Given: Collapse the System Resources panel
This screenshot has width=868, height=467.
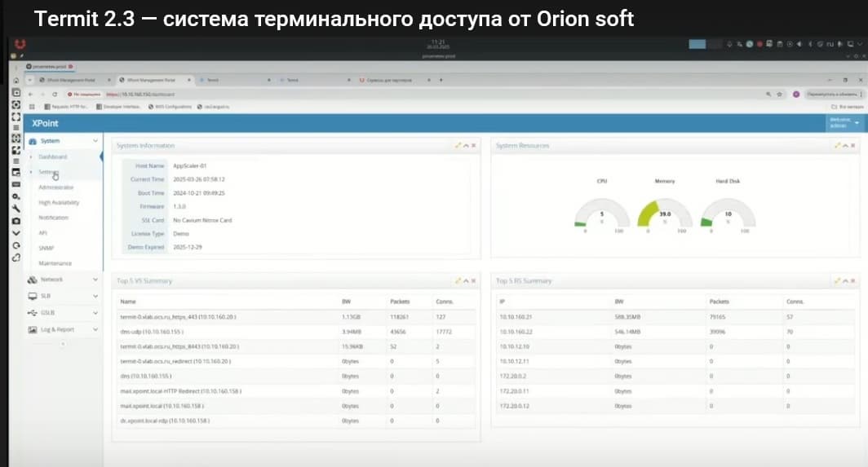Looking at the screenshot, I should (845, 146).
